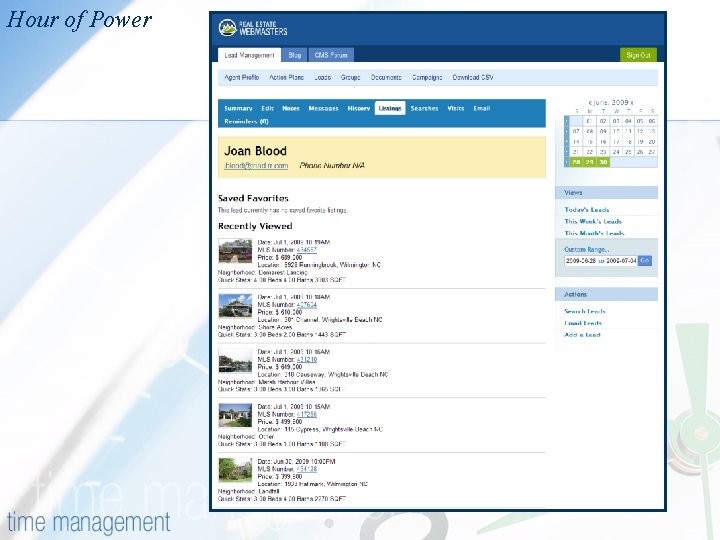Pick June 24 in the calendar
Image resolution: width=720 pixels, height=540 pixels.
(616, 152)
